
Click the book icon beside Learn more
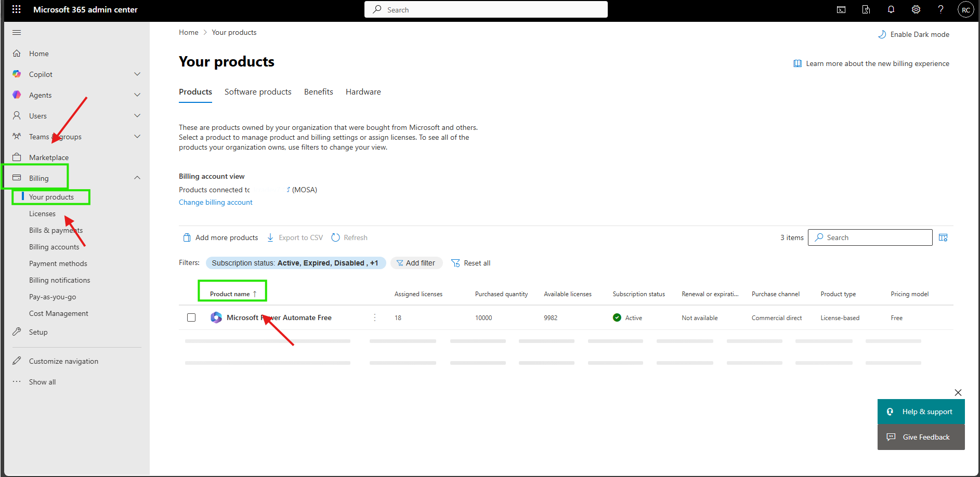tap(798, 63)
